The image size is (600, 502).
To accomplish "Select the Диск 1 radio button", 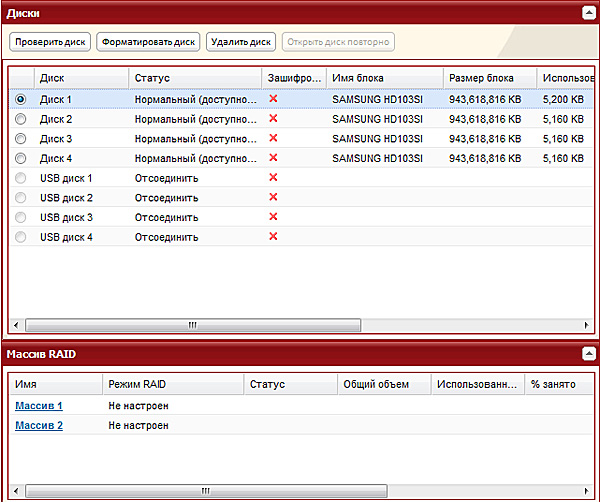I will tap(21, 99).
